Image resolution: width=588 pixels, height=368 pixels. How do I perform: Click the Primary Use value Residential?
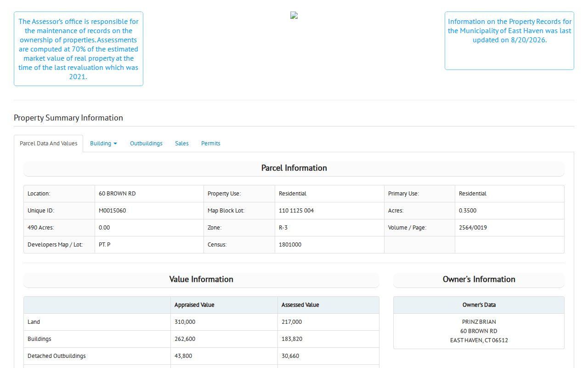click(473, 194)
